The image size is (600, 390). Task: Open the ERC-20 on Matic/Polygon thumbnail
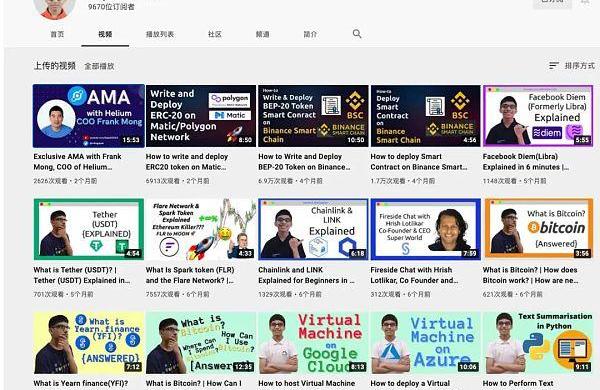[x=201, y=116]
